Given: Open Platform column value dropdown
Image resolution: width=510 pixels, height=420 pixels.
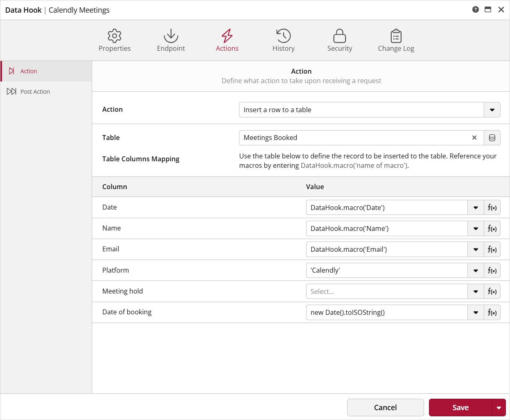Looking at the screenshot, I should [x=476, y=270].
